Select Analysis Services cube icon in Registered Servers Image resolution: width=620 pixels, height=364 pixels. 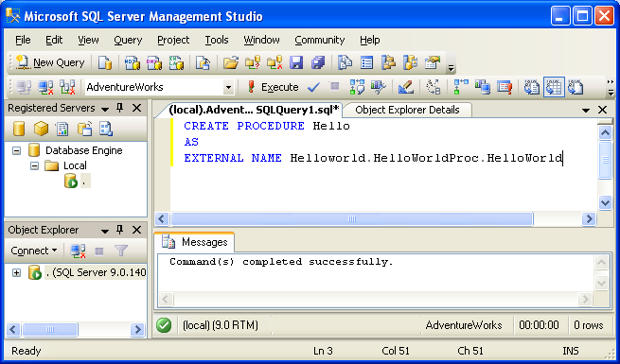coord(41,129)
